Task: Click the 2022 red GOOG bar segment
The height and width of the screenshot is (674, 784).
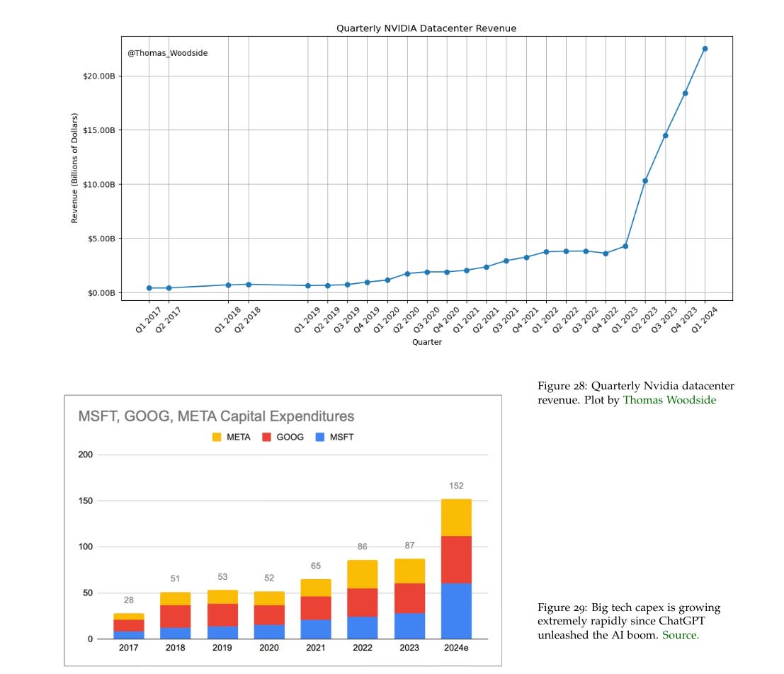Action: pos(363,602)
